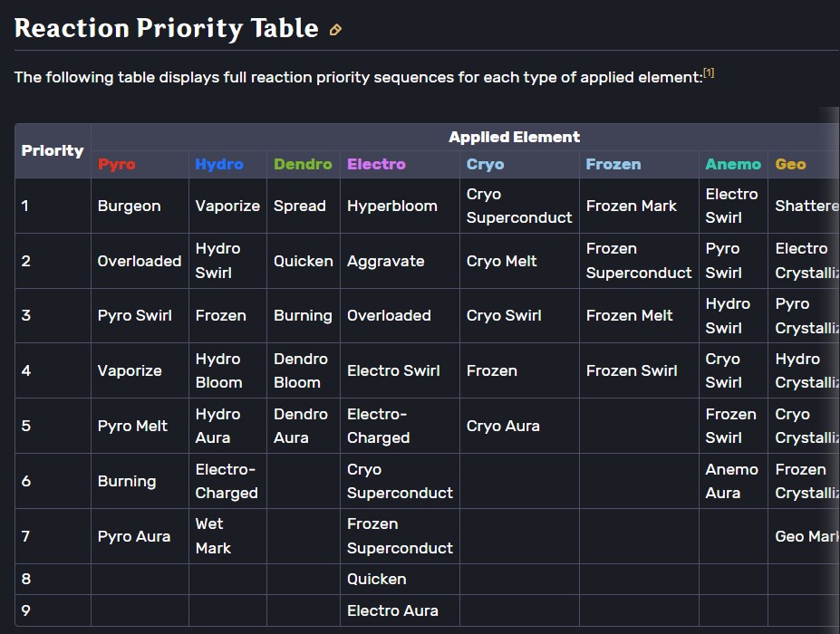This screenshot has height=634, width=840.
Task: Open the Electro column header link
Action: point(376,164)
